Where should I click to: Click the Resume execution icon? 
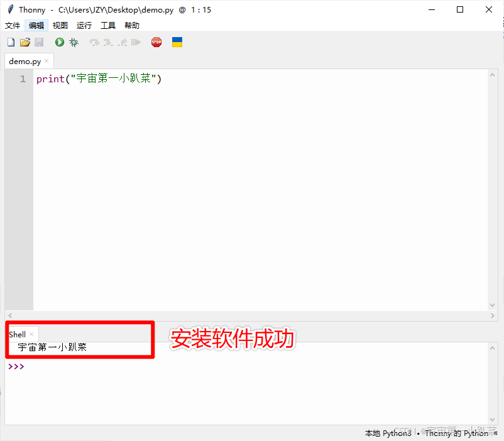pyautogui.click(x=136, y=41)
